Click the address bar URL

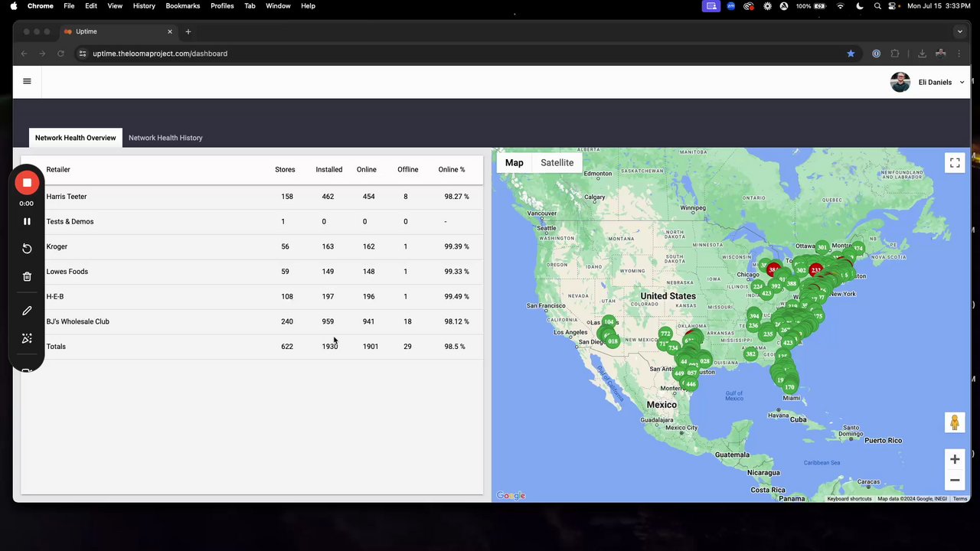160,54
